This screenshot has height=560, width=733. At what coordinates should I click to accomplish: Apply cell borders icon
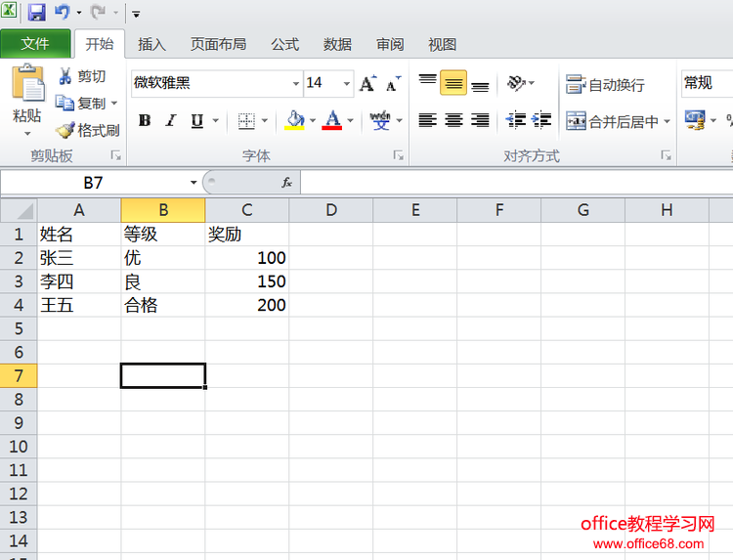(x=246, y=120)
